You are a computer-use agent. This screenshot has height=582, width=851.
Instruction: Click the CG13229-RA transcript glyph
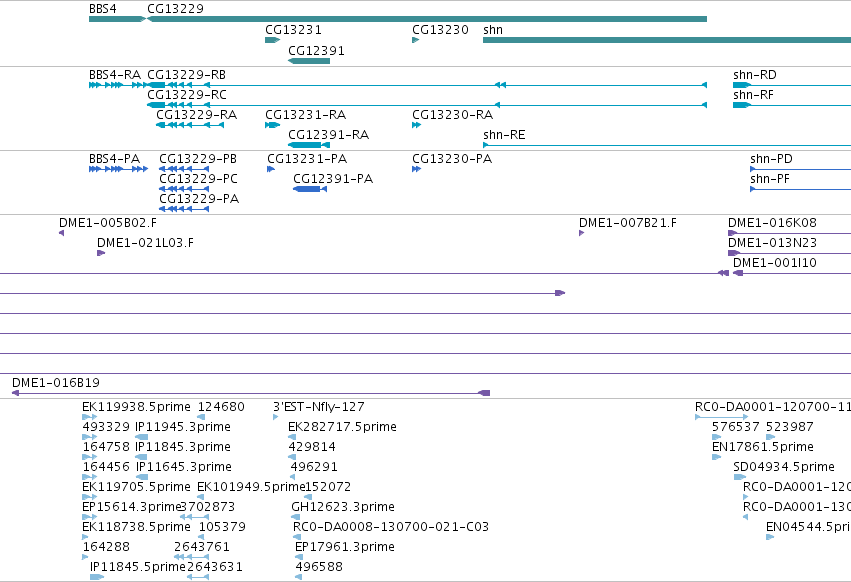(190, 125)
